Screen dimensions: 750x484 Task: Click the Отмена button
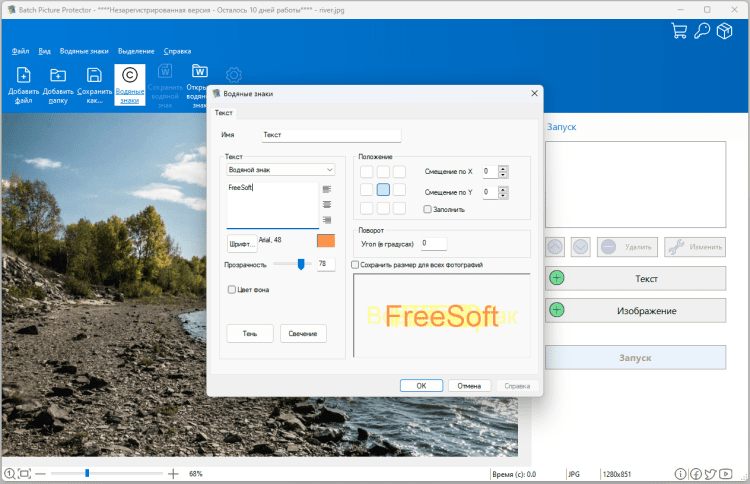469,386
